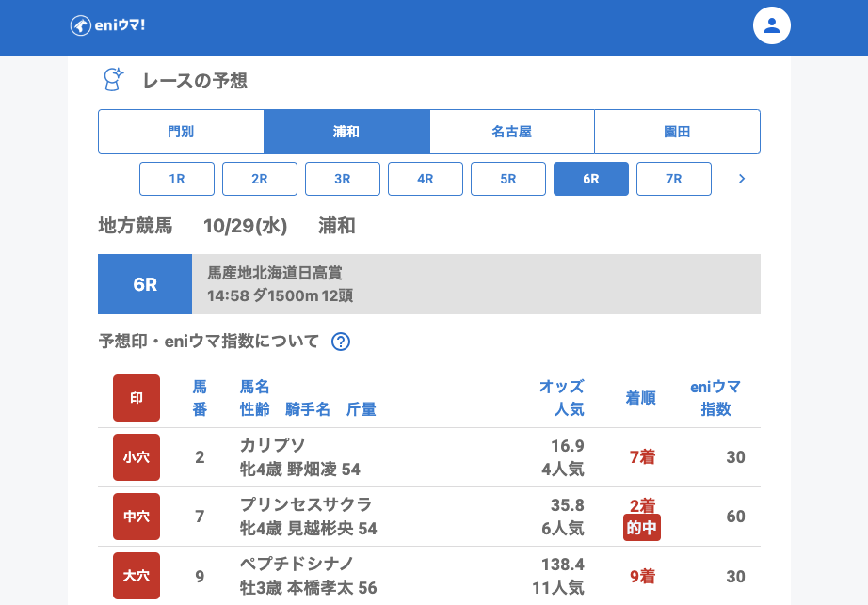The height and width of the screenshot is (605, 868).
Task: Select race 1R button
Action: [177, 179]
